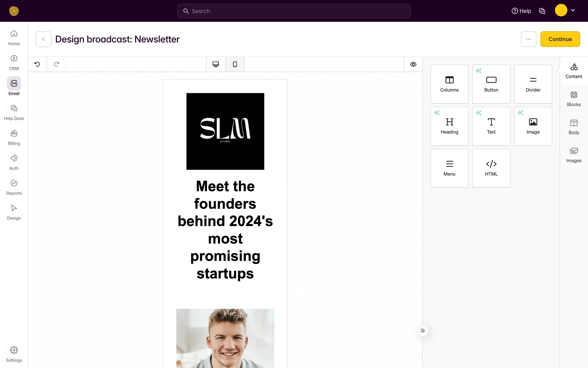Click the redo arrow icon
The height and width of the screenshot is (368, 588).
click(x=56, y=64)
